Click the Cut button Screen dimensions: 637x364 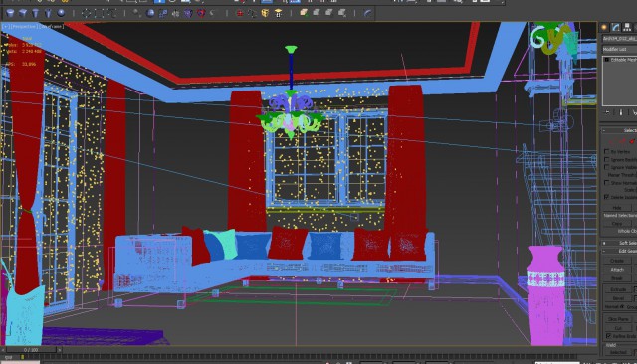click(x=618, y=328)
